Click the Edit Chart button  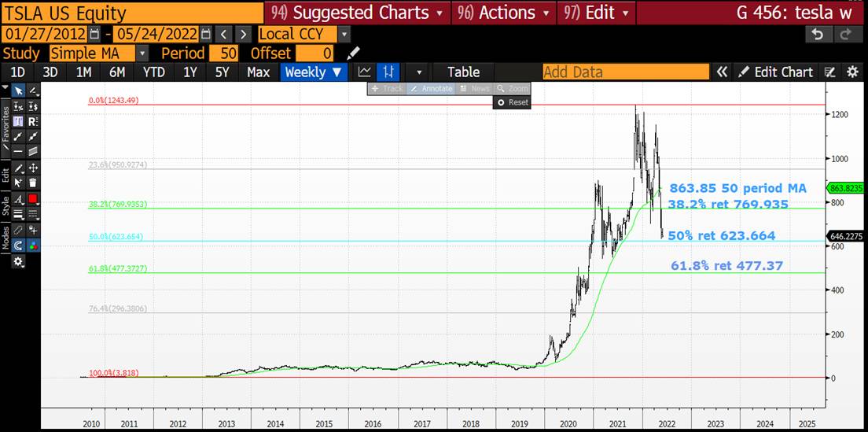(x=777, y=72)
